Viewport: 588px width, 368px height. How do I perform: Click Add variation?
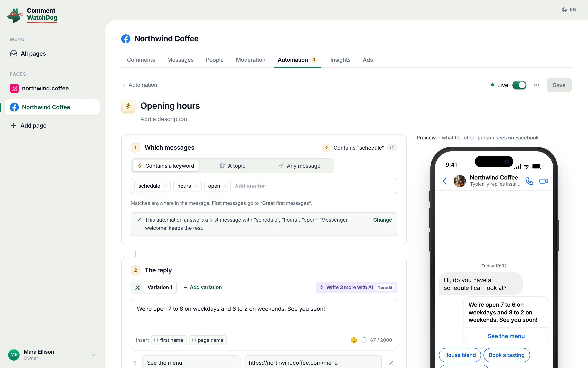(203, 287)
